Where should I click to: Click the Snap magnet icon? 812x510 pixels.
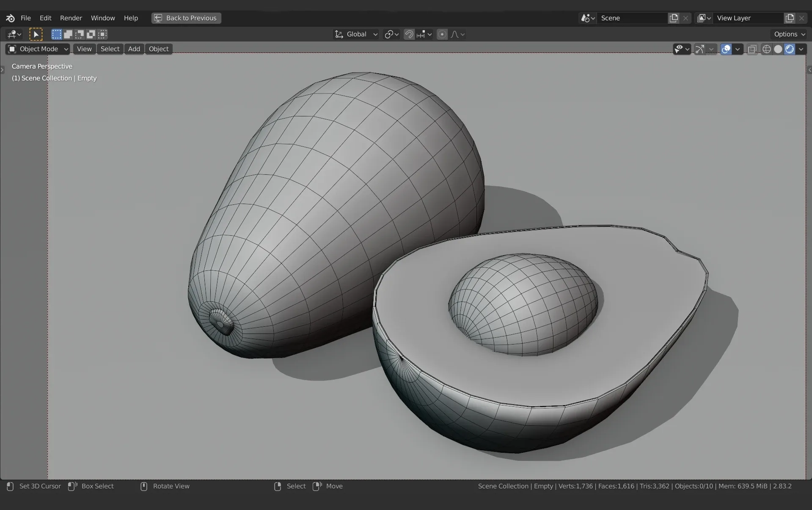click(409, 34)
